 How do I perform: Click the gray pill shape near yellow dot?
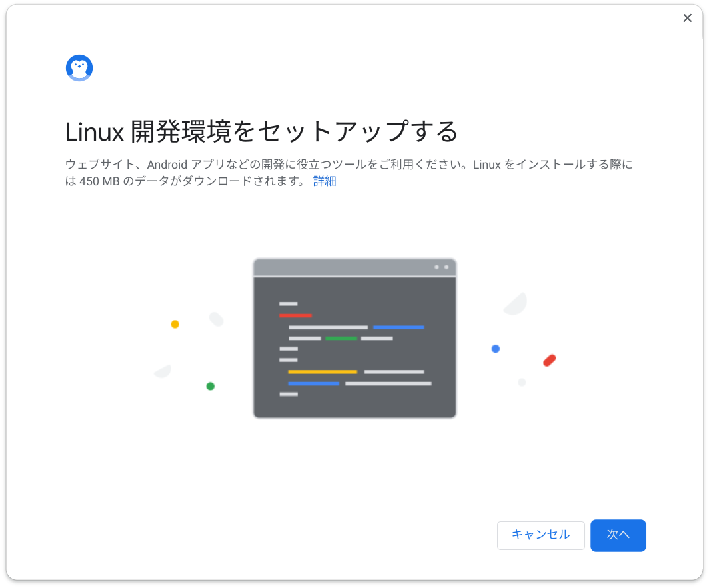(216, 319)
